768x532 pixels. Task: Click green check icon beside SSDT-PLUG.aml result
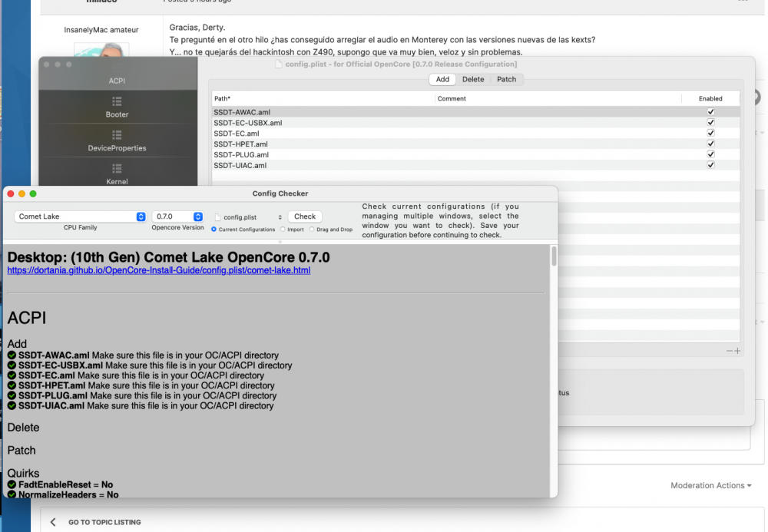[x=12, y=395]
